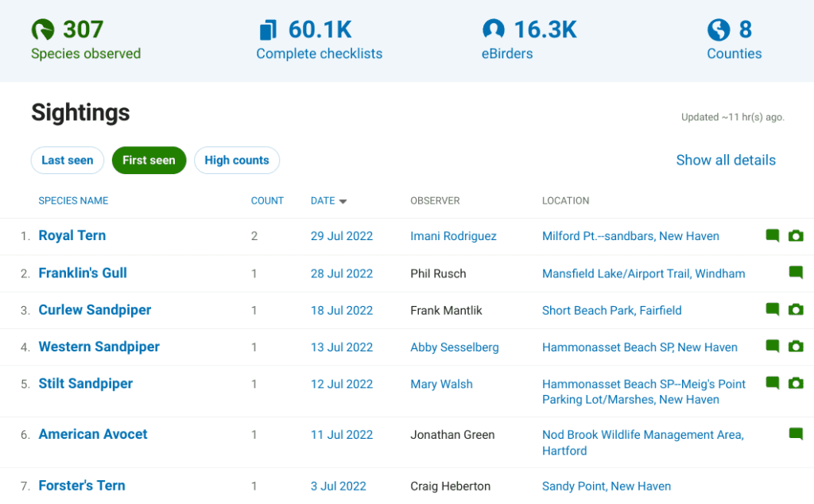This screenshot has width=814, height=504.
Task: View observer Imani Rodriguez's profile
Action: coord(453,236)
